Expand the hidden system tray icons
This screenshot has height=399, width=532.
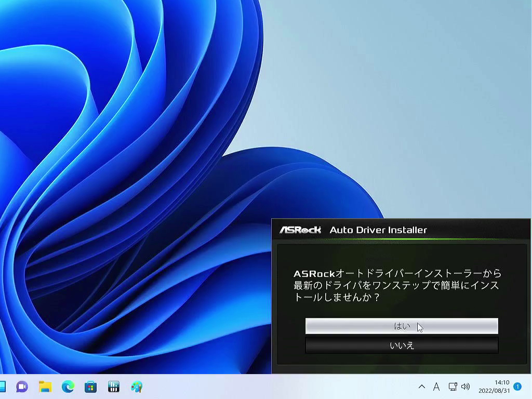tap(421, 387)
